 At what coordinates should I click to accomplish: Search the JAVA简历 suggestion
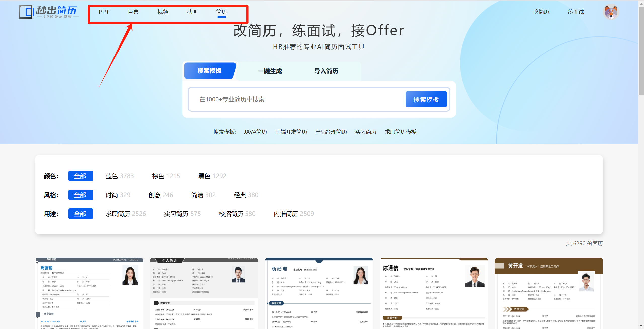click(x=255, y=132)
